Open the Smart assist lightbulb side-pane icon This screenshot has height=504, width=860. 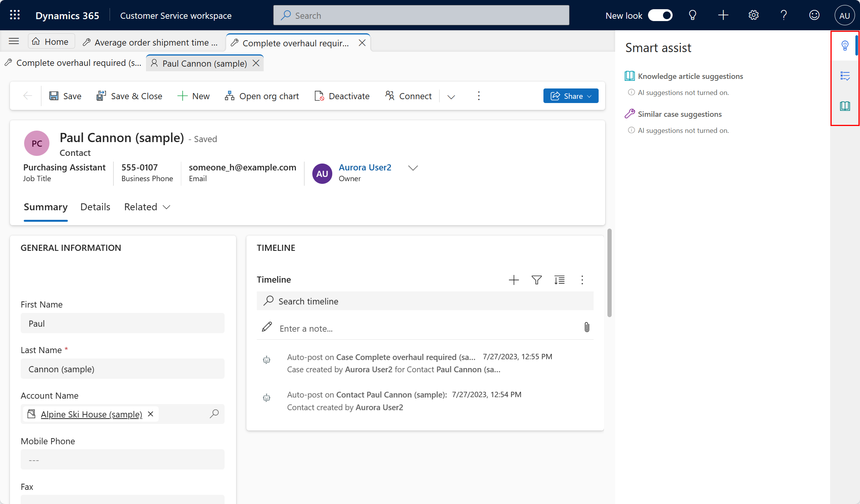tap(845, 46)
